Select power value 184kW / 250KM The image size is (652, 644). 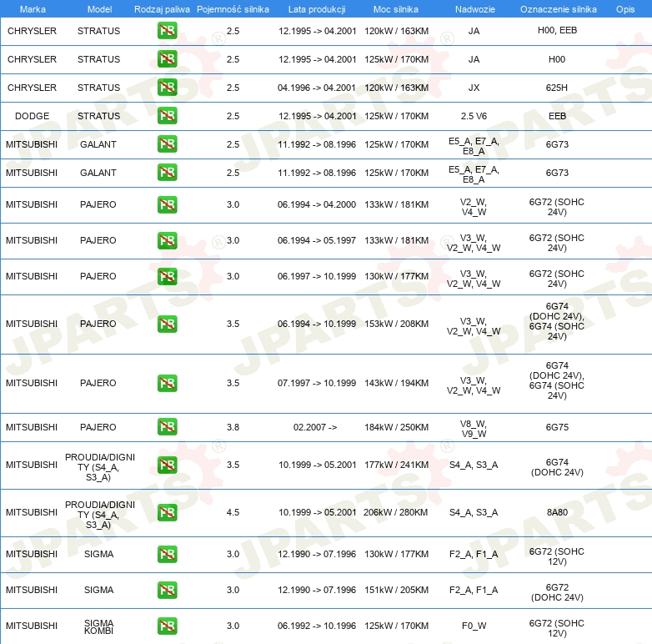(396, 427)
